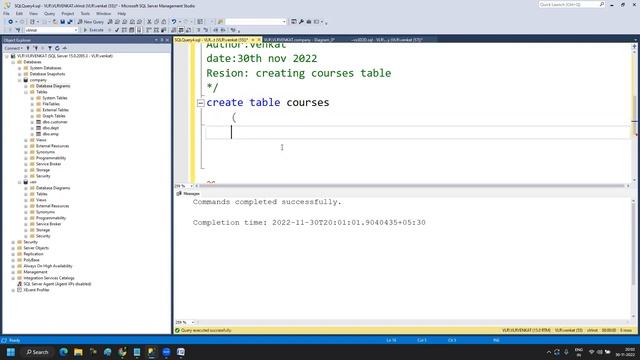Parse query with the checkmark icon

pos(117,30)
